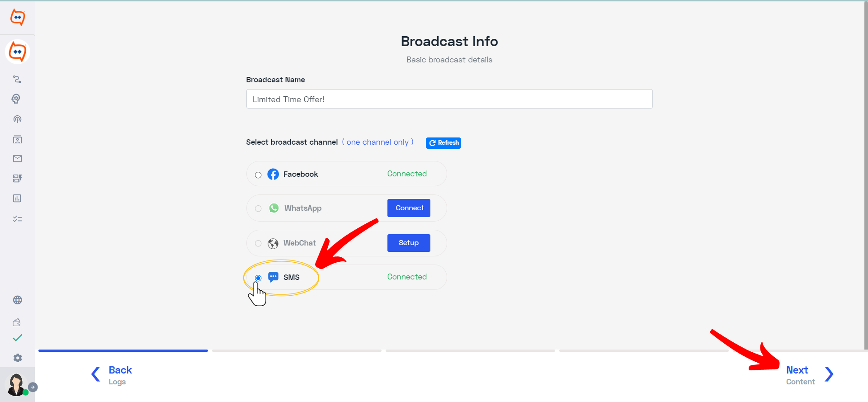This screenshot has width=868, height=402.
Task: Open the settings gear icon
Action: point(17,358)
